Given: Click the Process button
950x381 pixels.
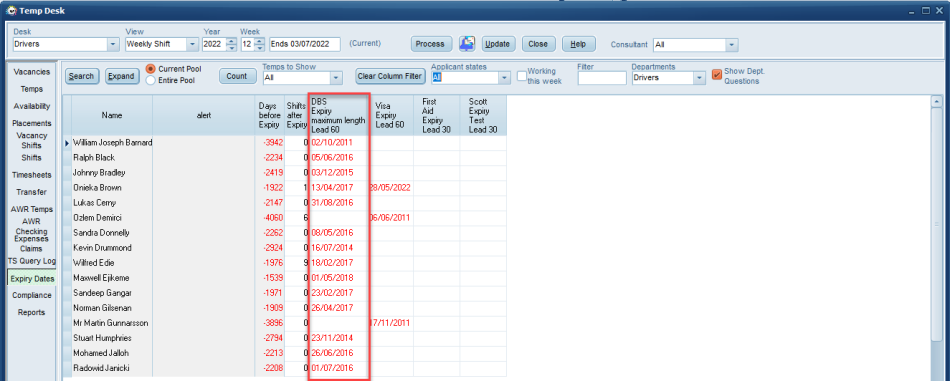Looking at the screenshot, I should [x=431, y=44].
